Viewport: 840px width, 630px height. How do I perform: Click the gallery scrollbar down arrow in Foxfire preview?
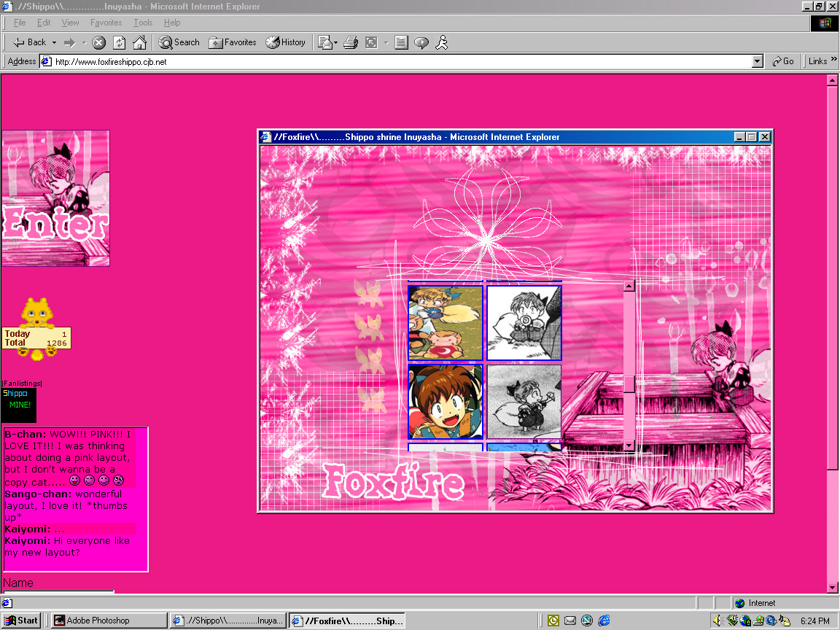tap(629, 446)
